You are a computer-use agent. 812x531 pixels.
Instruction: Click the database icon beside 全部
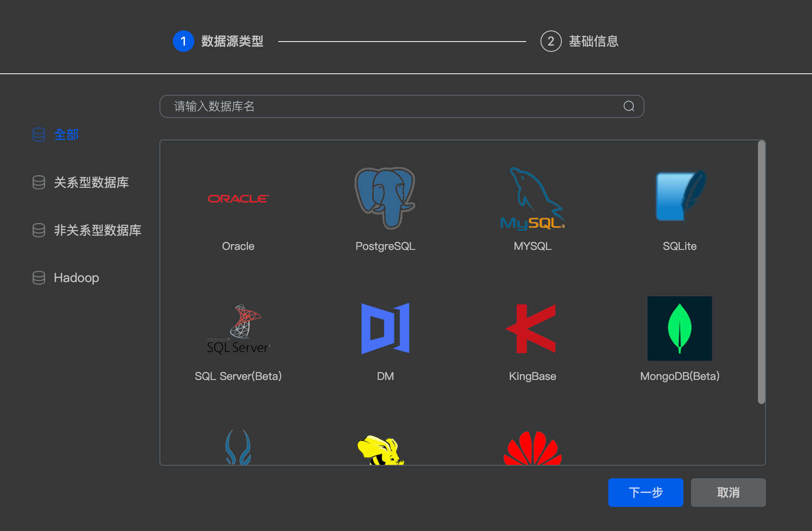(x=39, y=135)
